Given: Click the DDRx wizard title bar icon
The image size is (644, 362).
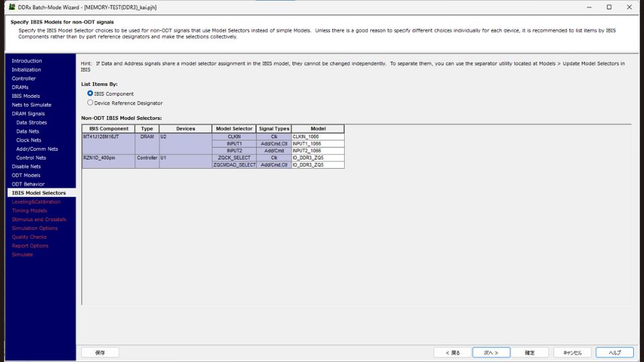Looking at the screenshot, I should (x=11, y=7).
